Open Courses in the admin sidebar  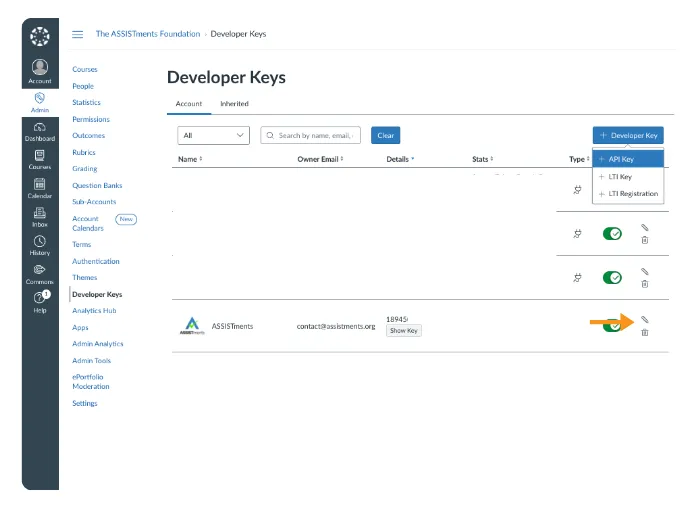coord(85,69)
